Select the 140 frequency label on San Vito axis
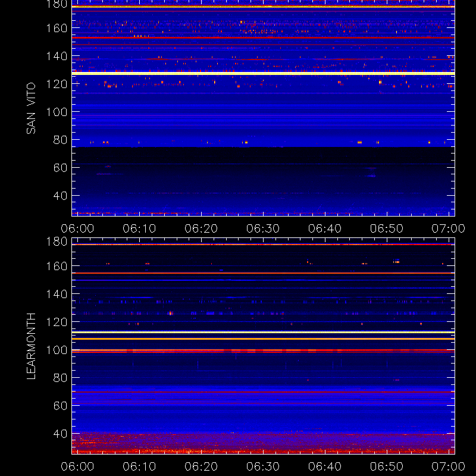 (57, 56)
